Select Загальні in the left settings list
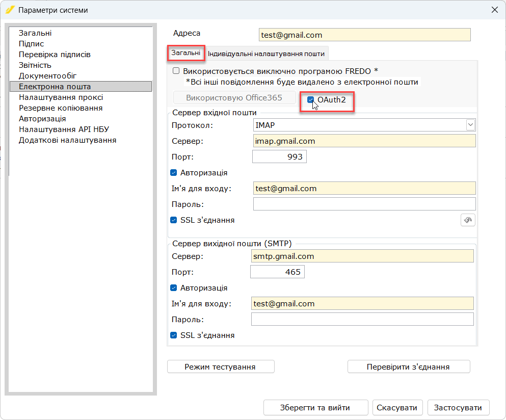Viewport: 506px width, 420px height. click(x=35, y=33)
